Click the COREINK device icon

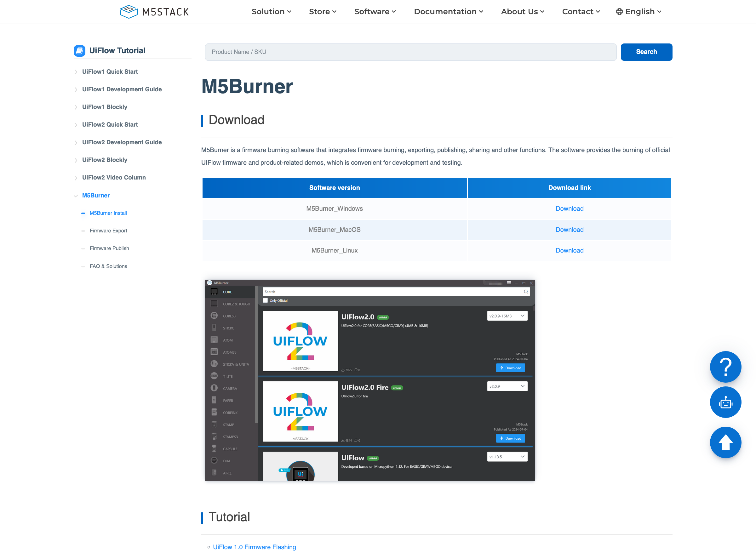click(x=214, y=412)
